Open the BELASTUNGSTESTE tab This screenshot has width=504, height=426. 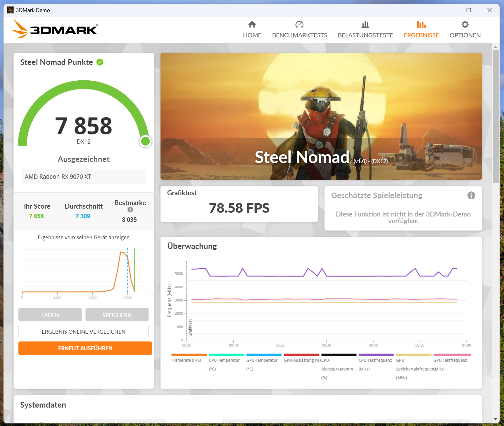(365, 30)
